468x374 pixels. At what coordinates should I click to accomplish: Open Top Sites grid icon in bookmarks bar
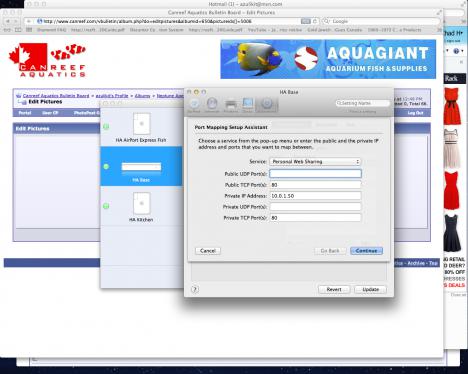(29, 30)
